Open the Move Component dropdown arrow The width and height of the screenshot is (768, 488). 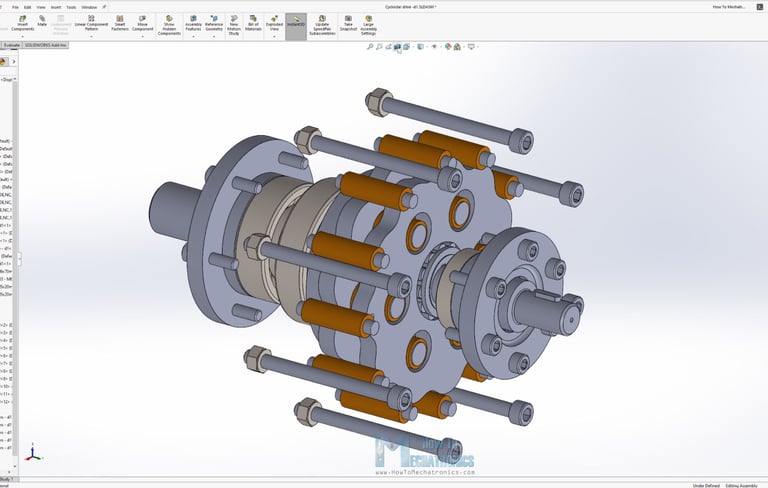143,37
